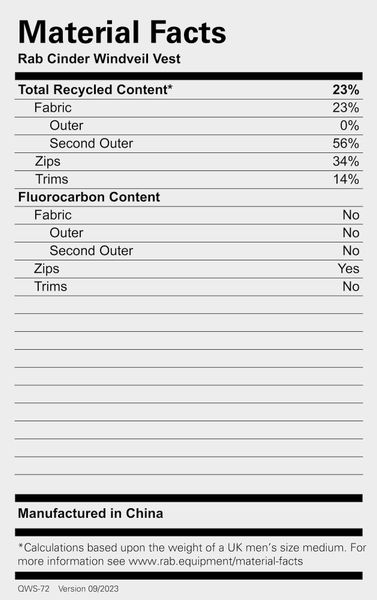The width and height of the screenshot is (377, 600).
Task: Click the Fluorocarbon Content section heading
Action: 89,197
